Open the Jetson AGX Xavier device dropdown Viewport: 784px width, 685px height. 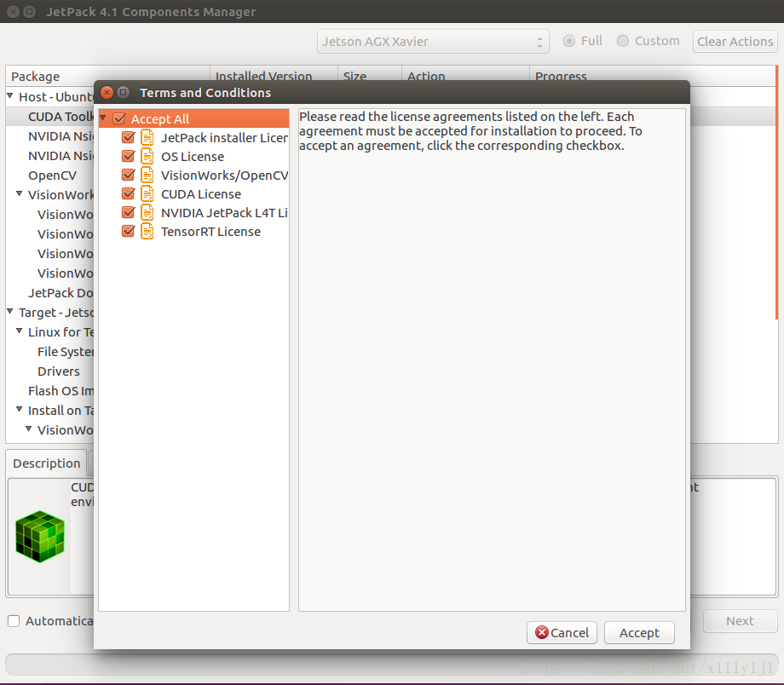click(433, 42)
